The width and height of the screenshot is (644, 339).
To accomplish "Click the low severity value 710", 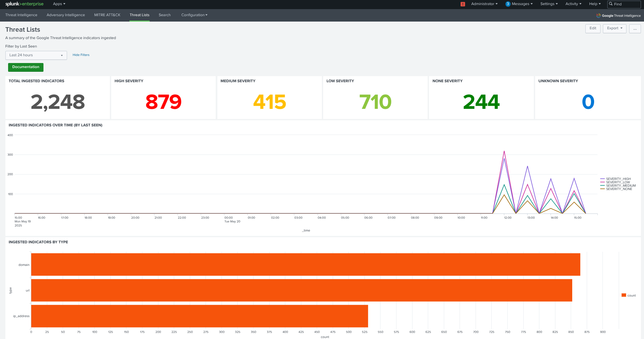I will (375, 102).
